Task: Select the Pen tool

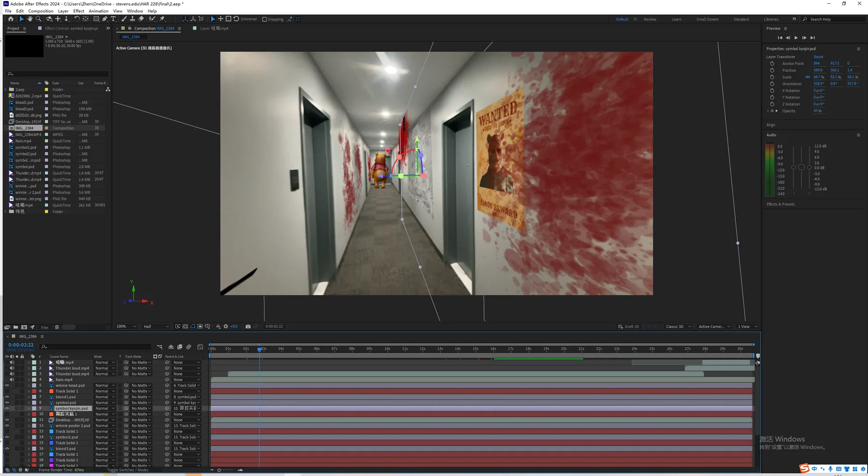Action: [105, 19]
